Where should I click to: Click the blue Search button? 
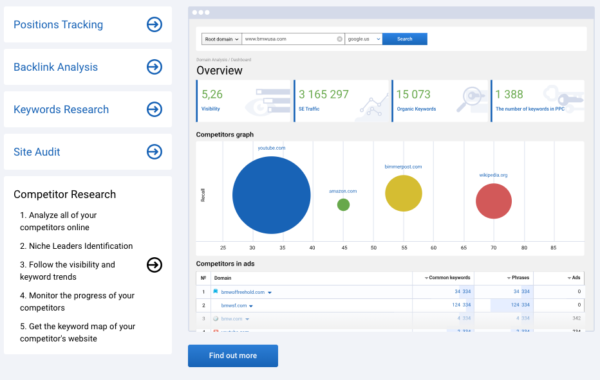(404, 39)
